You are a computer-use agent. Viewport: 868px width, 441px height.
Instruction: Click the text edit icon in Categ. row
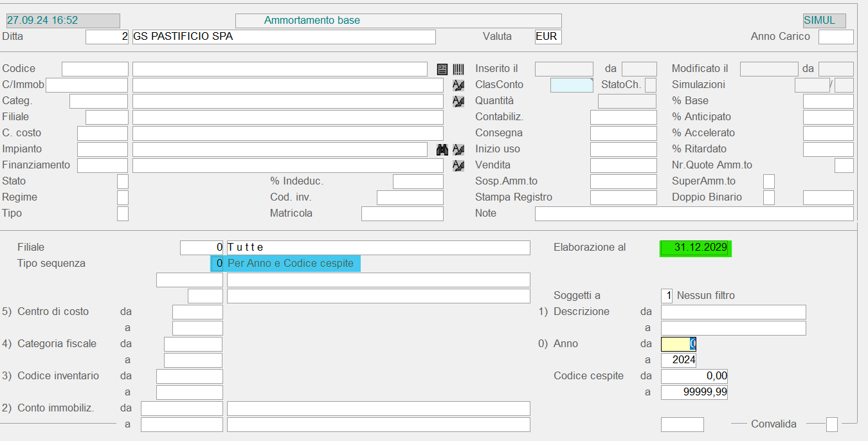tap(458, 102)
